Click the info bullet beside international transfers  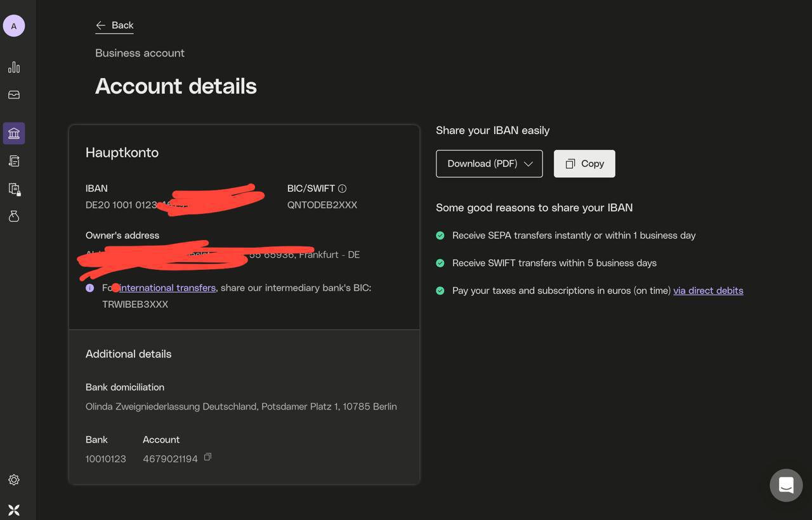click(89, 288)
